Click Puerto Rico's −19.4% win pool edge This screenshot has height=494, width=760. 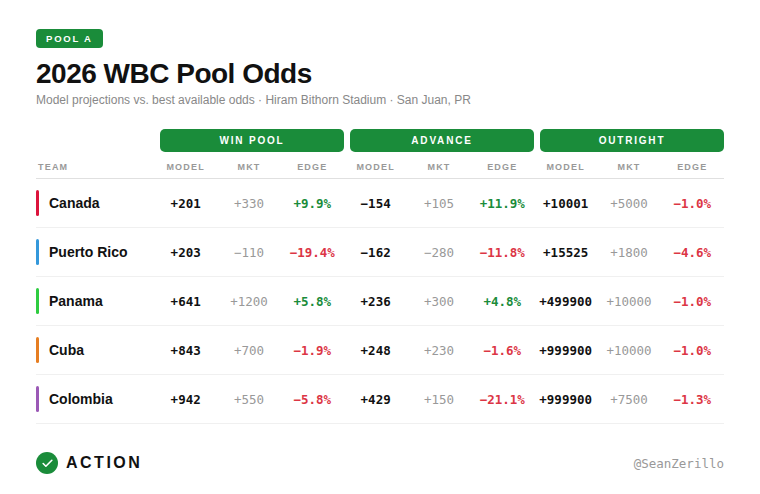(x=311, y=252)
